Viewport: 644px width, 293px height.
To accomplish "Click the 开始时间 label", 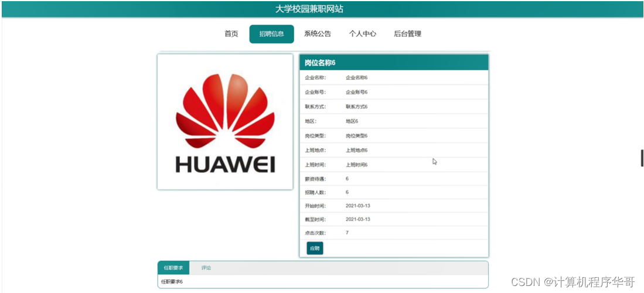I will [315, 206].
